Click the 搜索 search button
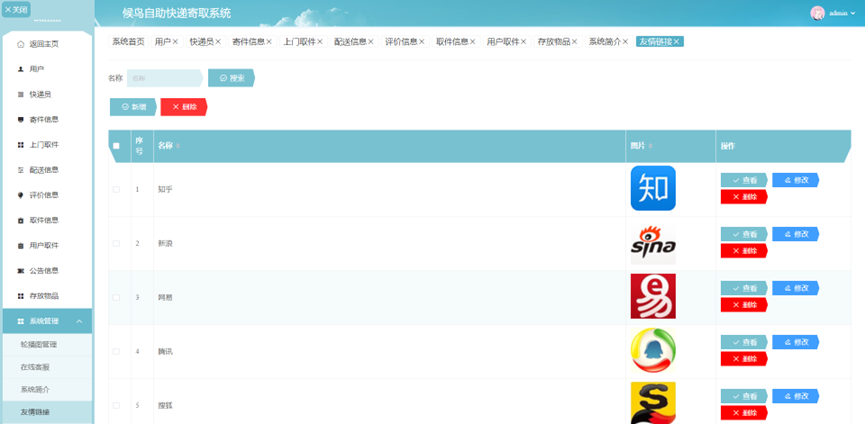The image size is (865, 424). click(232, 78)
